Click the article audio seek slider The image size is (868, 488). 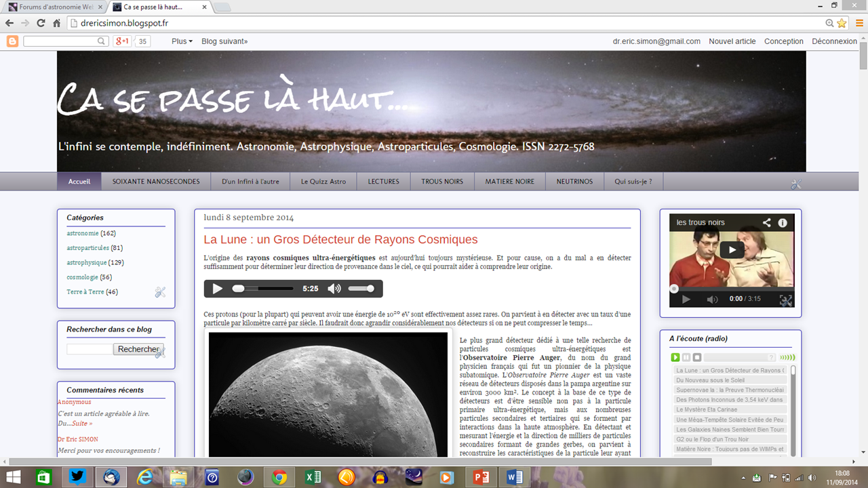263,289
